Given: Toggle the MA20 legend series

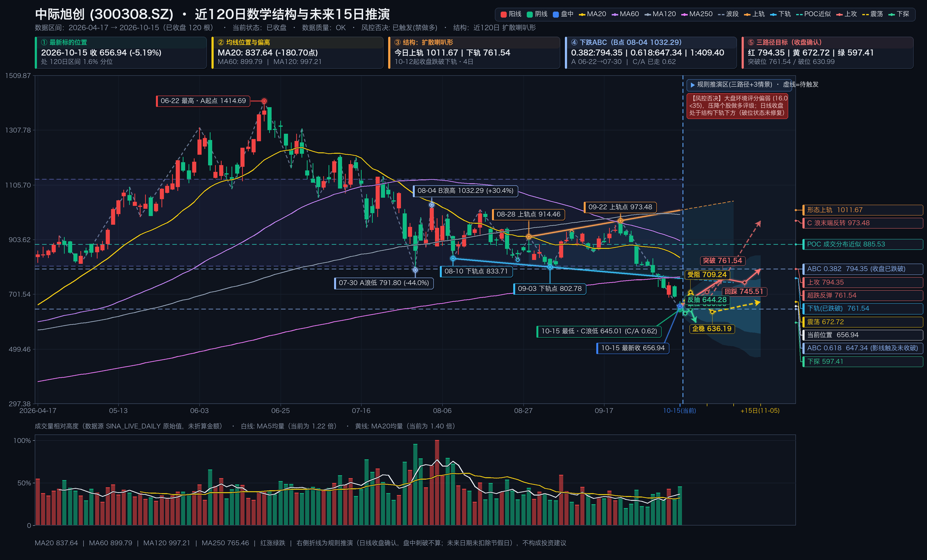Looking at the screenshot, I should click(592, 14).
